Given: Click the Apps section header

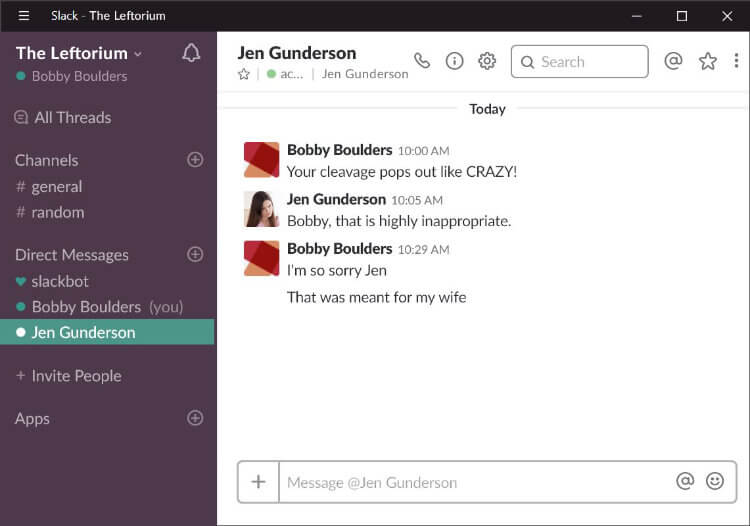Looking at the screenshot, I should click(x=32, y=419).
